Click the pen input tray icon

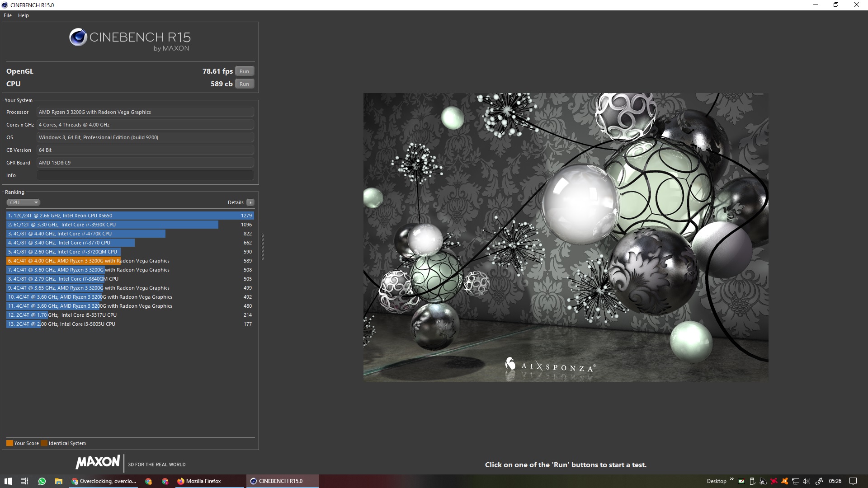819,481
